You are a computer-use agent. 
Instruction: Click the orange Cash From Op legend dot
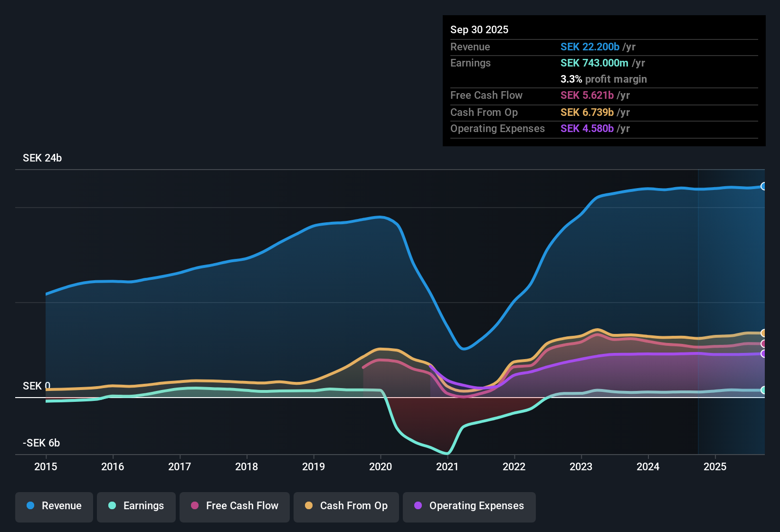308,506
